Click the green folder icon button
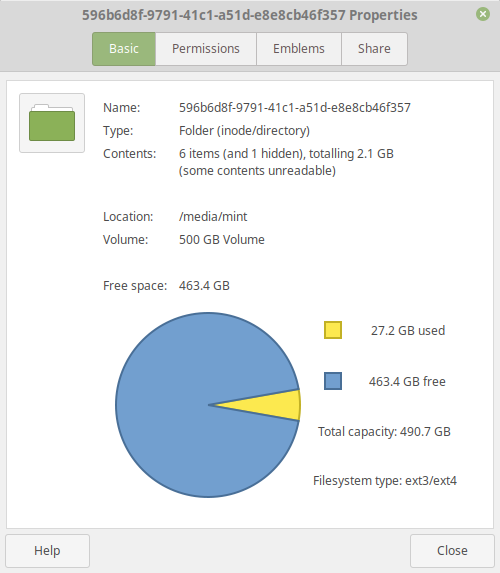The width and height of the screenshot is (500, 573). point(52,123)
